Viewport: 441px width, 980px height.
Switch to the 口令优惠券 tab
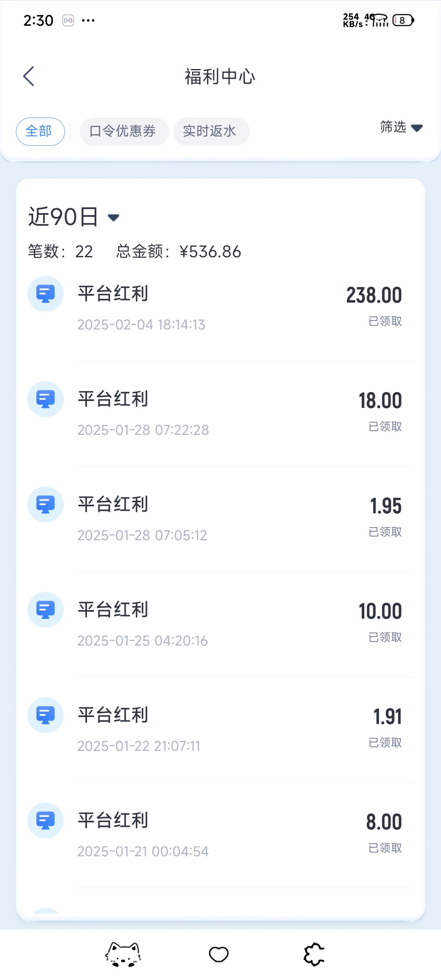pyautogui.click(x=124, y=131)
